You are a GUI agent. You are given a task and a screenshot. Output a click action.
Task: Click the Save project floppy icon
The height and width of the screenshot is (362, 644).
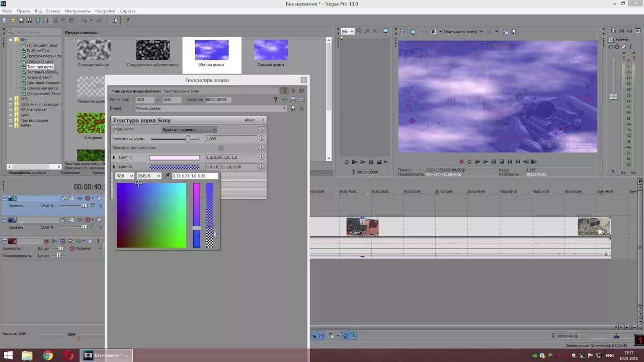(21, 21)
